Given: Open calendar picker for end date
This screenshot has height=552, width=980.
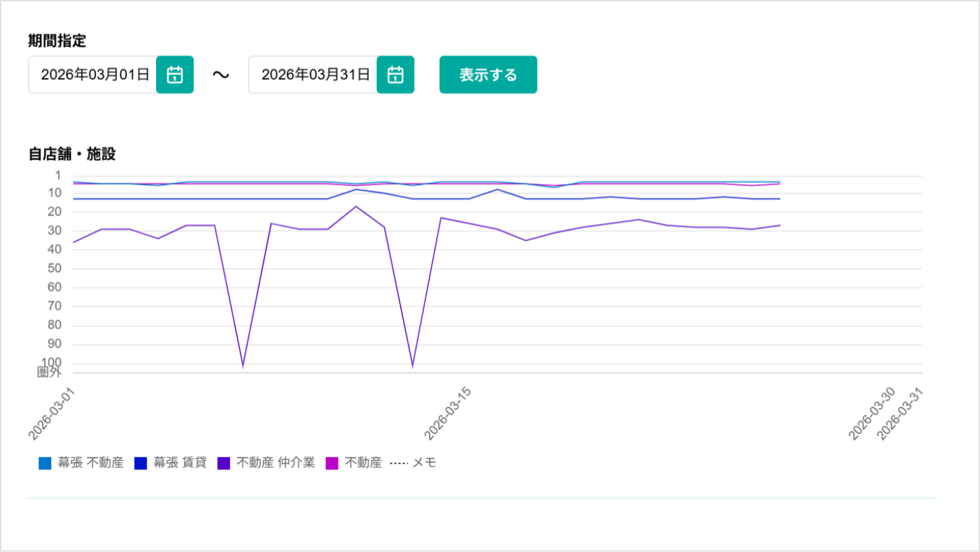Looking at the screenshot, I should click(396, 74).
